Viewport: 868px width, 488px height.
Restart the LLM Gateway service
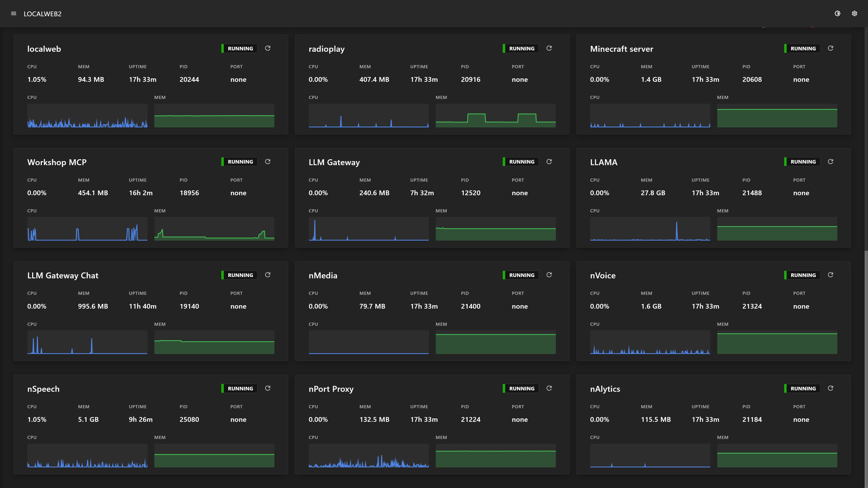(x=549, y=162)
